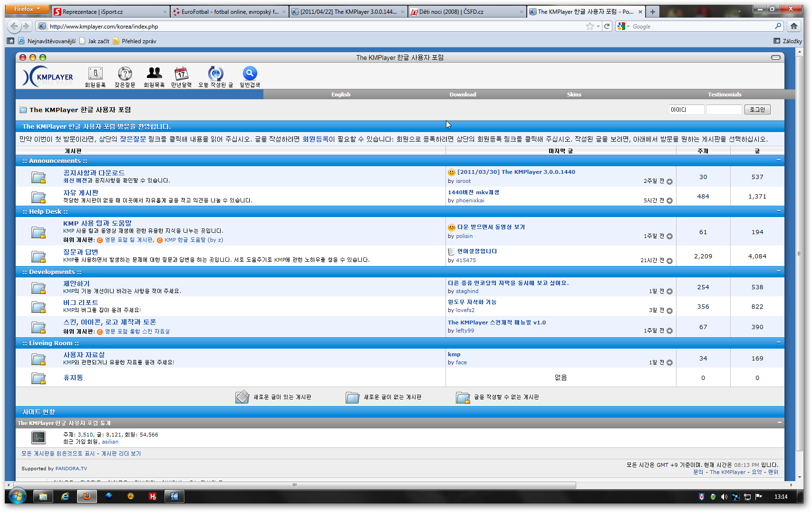Open a new browser tab
Viewport: 812px width, 512px height.
653,12
